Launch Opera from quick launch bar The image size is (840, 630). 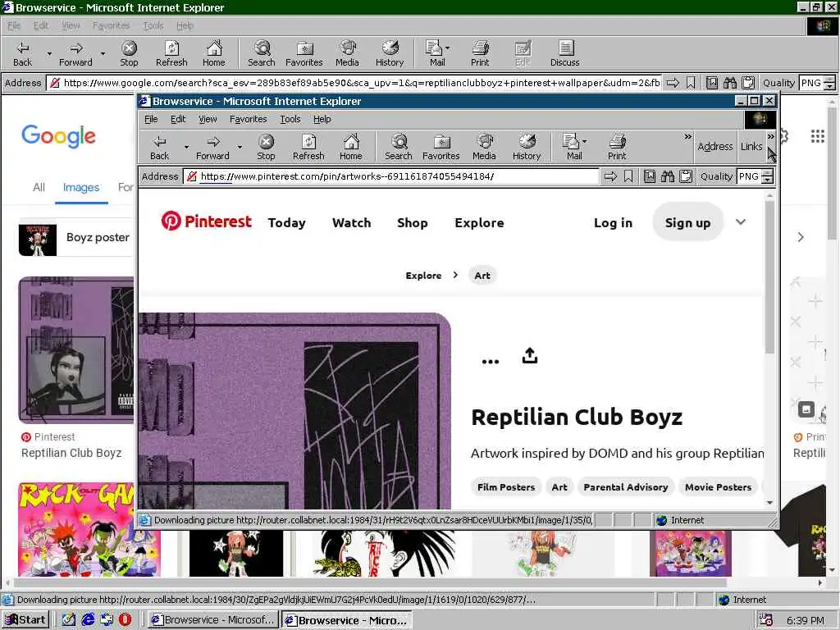pos(125,620)
